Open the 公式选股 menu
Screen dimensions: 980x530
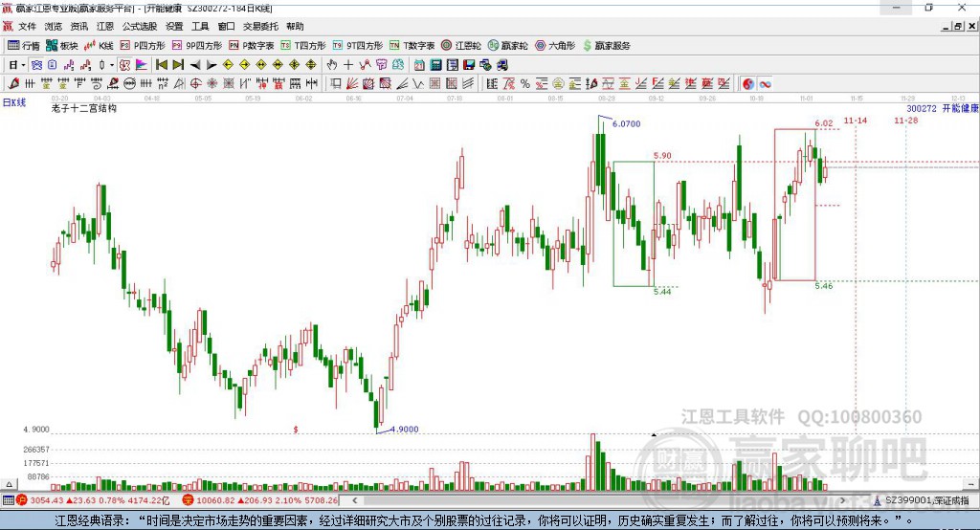tap(139, 27)
